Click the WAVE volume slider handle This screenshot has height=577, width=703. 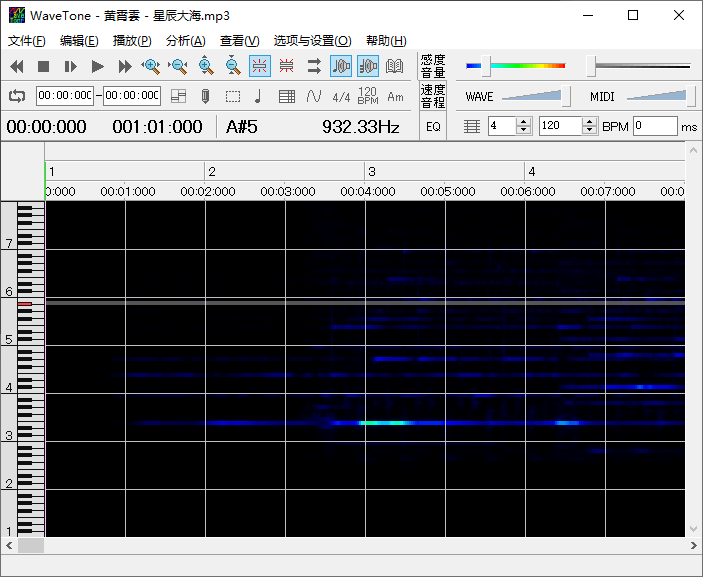pyautogui.click(x=567, y=96)
